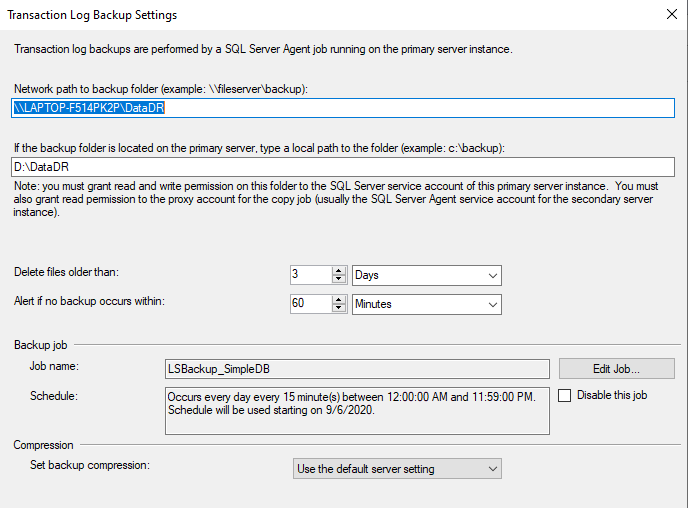The height and width of the screenshot is (508, 688).
Task: Click the schedule description text box
Action: click(357, 410)
